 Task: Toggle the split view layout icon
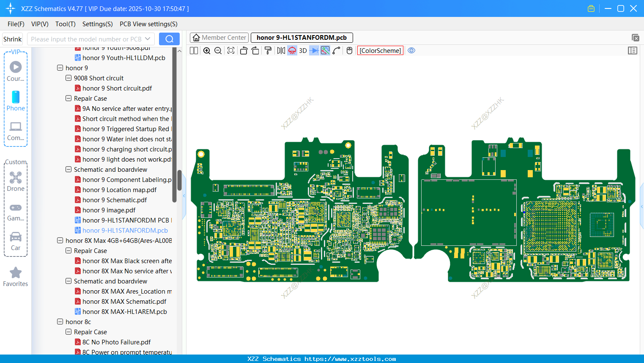coord(194,51)
